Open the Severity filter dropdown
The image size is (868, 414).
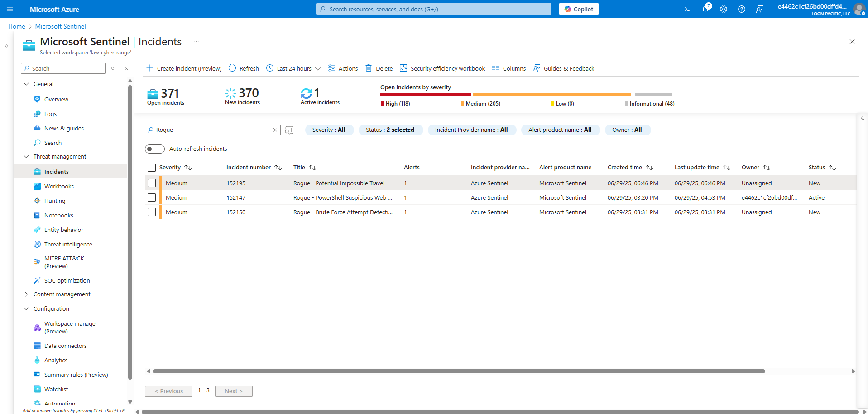329,130
